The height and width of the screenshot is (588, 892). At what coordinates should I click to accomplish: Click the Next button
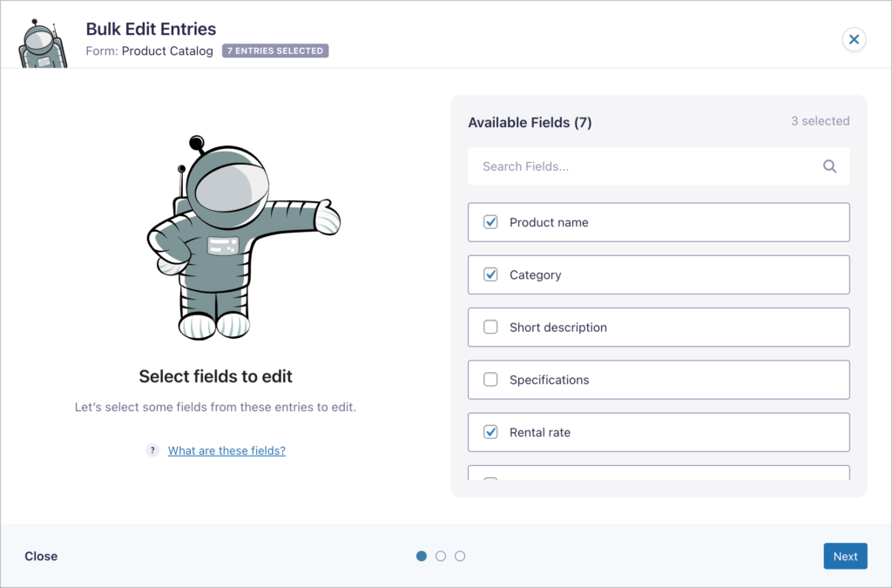point(845,556)
